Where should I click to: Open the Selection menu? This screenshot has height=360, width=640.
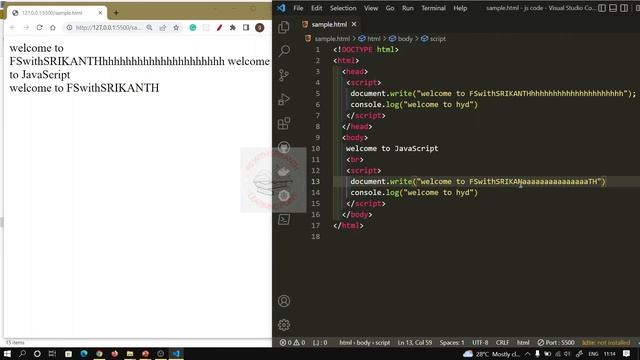pos(343,8)
